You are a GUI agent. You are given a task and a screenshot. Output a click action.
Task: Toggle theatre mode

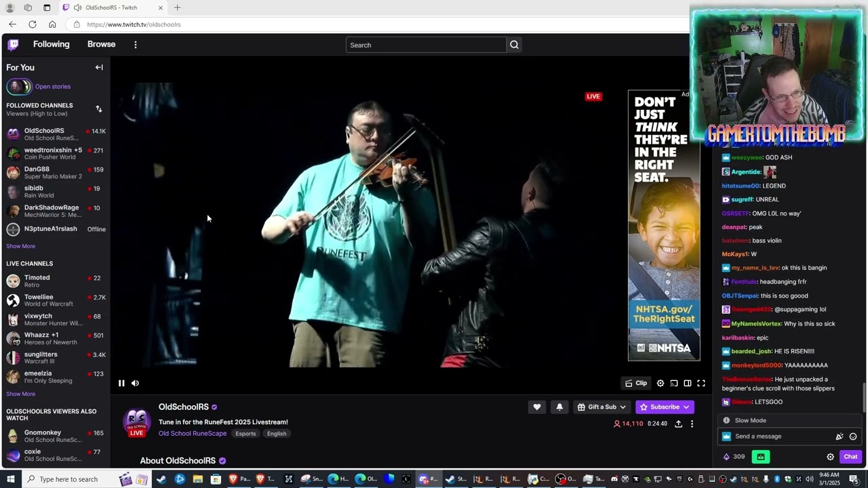[688, 383]
